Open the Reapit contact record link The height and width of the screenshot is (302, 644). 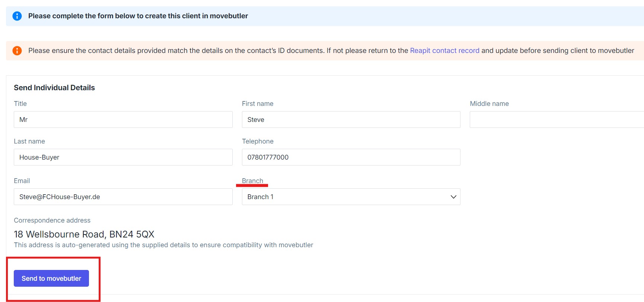coord(444,51)
